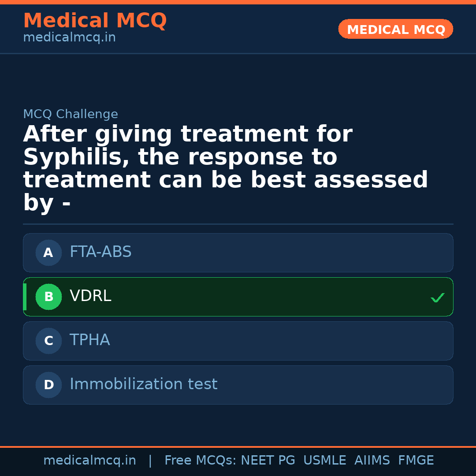The height and width of the screenshot is (476, 476).
Task: Click the Free MCQs label in the footer
Action: point(200,461)
